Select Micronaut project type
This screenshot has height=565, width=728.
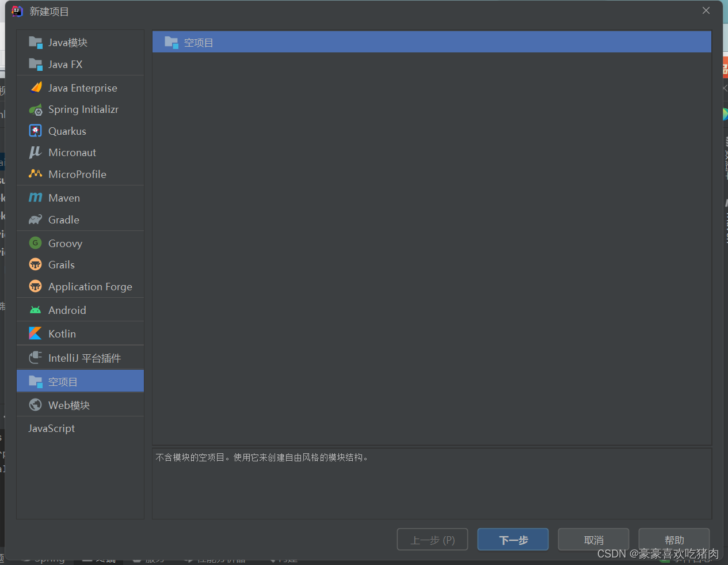81,152
